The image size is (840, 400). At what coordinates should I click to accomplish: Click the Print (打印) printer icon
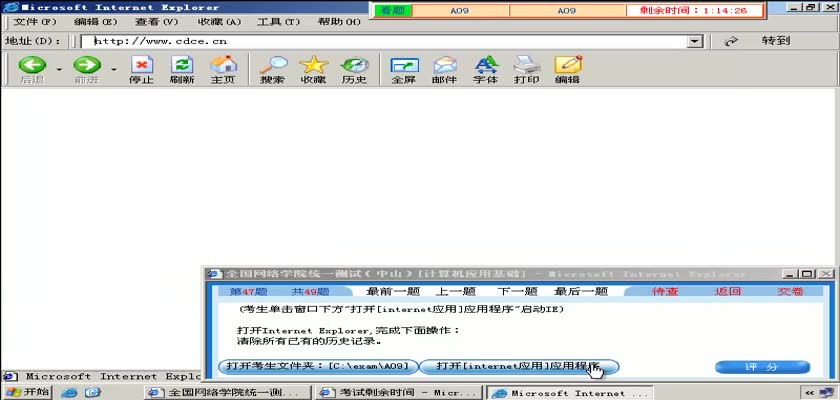pos(527,65)
